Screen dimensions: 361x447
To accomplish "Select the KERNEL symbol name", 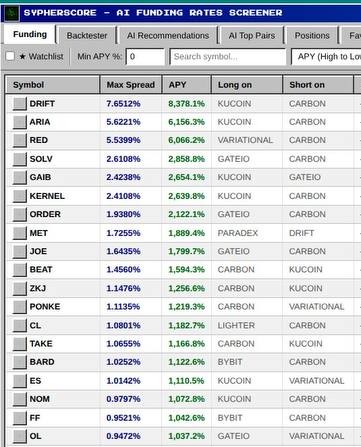I will click(x=47, y=196).
